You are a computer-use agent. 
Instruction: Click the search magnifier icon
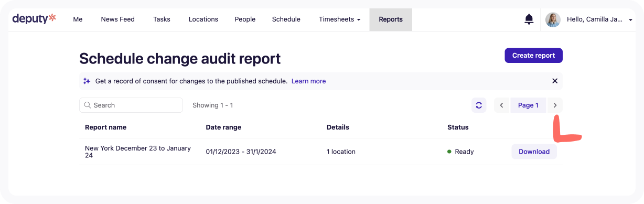(x=88, y=105)
